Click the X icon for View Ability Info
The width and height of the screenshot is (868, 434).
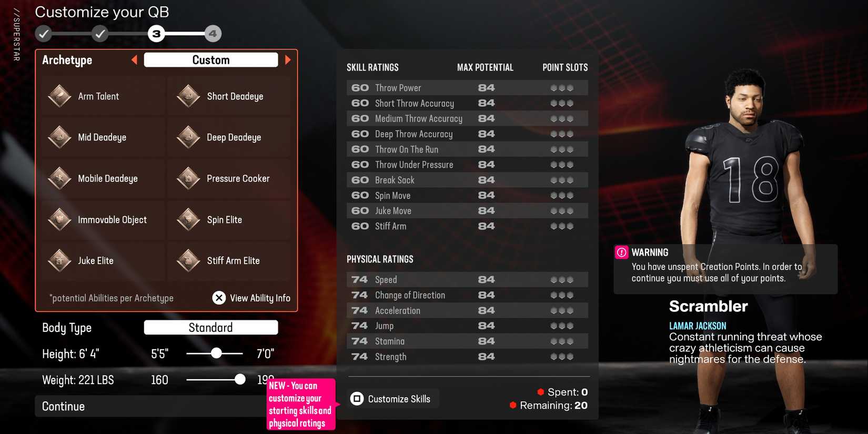[x=219, y=298]
